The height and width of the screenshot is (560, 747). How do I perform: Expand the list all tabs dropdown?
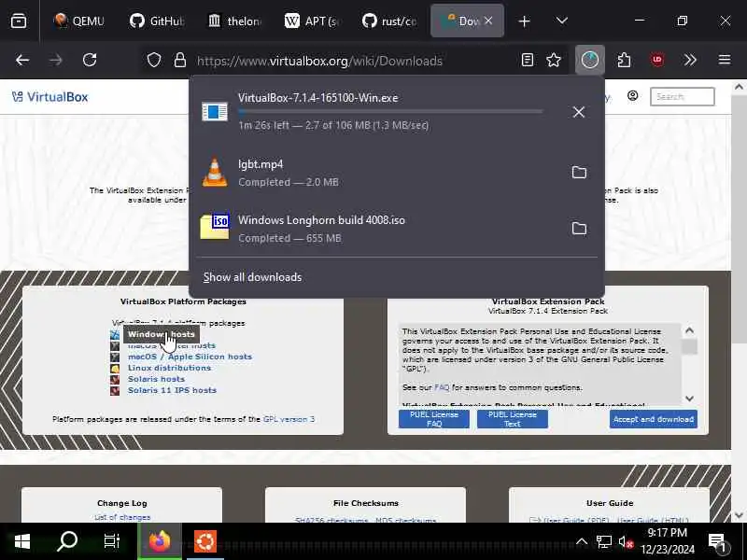pos(562,21)
